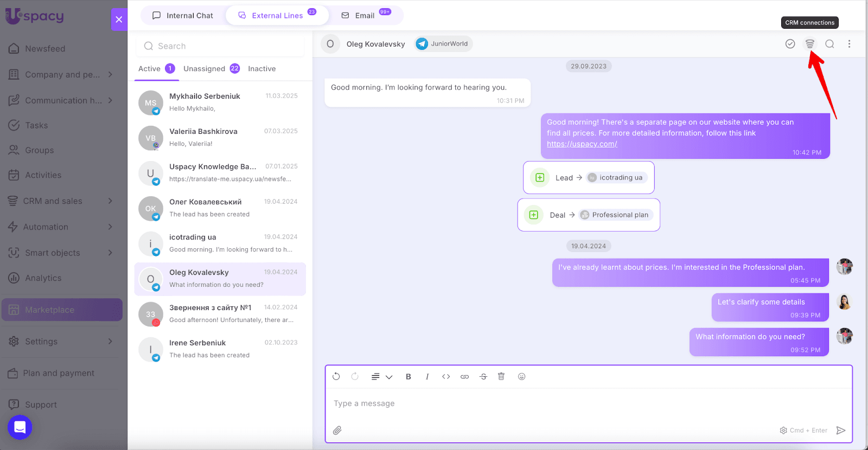Viewport: 868px width, 450px height.
Task: Open Mykhailo Serbeniuk conversation
Action: pos(220,102)
